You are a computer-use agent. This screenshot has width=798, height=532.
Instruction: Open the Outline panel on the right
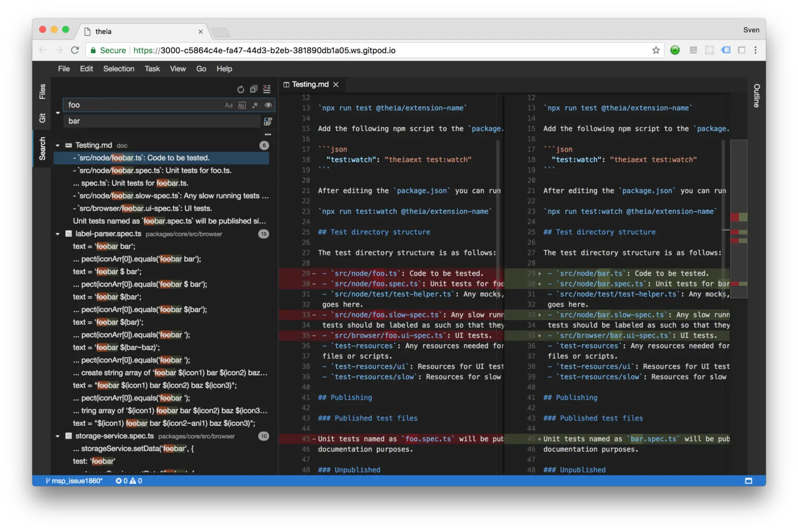(756, 96)
